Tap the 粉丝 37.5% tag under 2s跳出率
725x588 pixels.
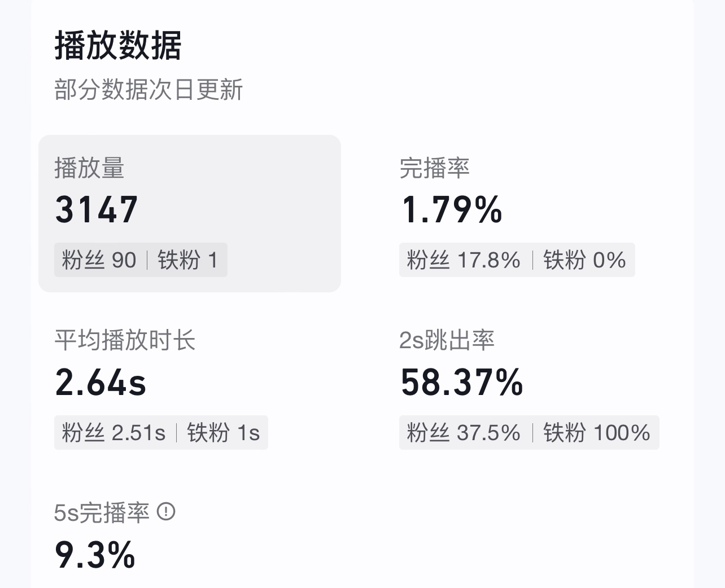(x=463, y=433)
